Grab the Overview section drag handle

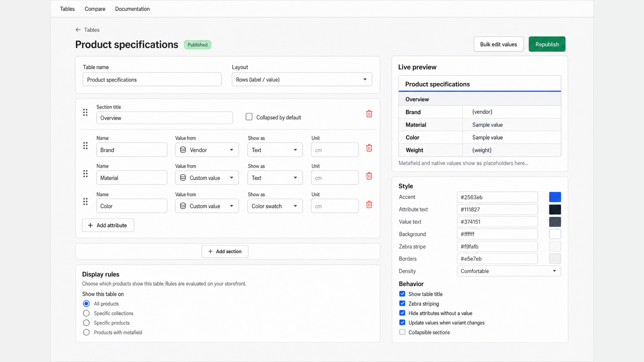85,113
